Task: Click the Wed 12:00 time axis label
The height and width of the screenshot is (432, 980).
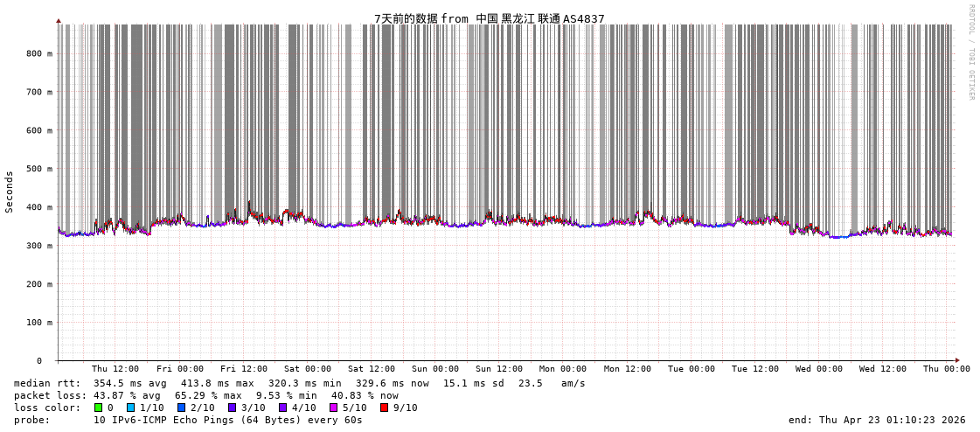Action: click(x=883, y=369)
